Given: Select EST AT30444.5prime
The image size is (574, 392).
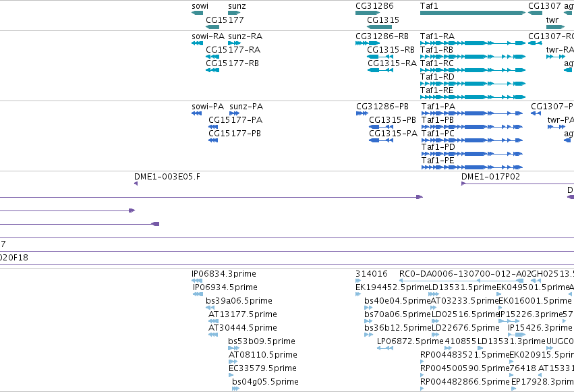Looking at the screenshot, I should pos(213,335).
